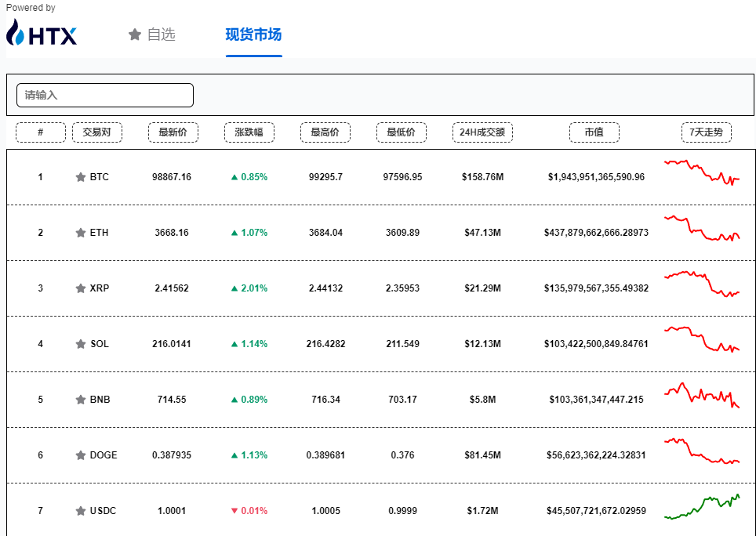
Task: Click the 请输入 search input field
Action: click(105, 95)
